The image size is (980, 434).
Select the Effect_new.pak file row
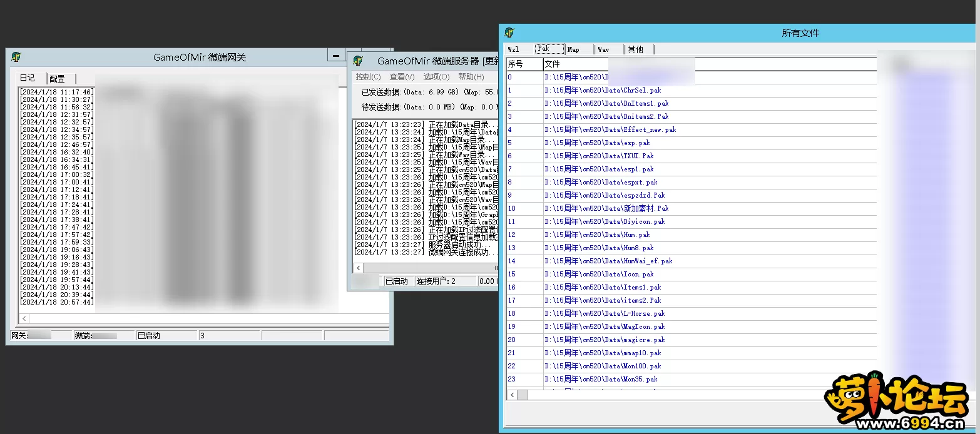[692, 130]
